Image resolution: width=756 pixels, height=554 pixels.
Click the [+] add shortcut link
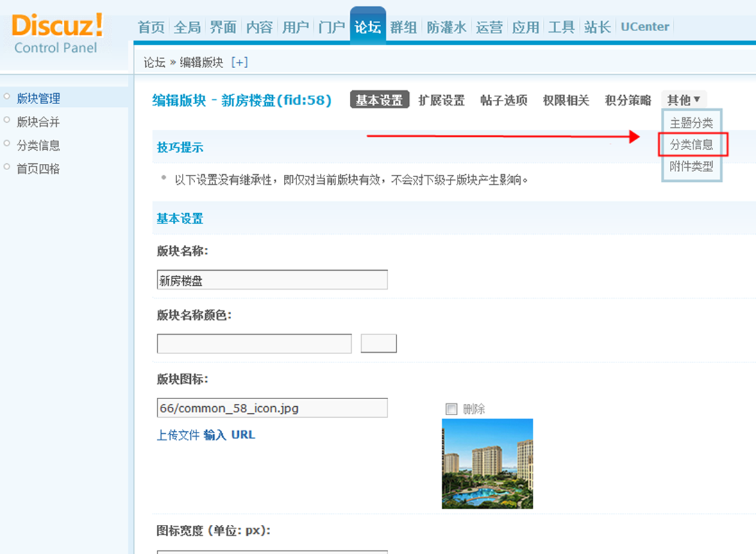tap(239, 62)
